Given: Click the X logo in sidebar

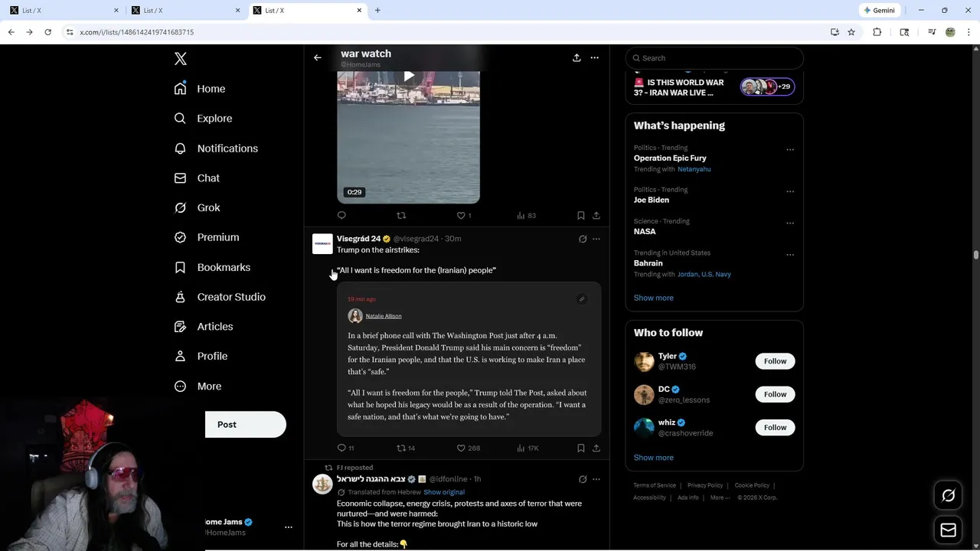Looking at the screenshot, I should (x=181, y=59).
